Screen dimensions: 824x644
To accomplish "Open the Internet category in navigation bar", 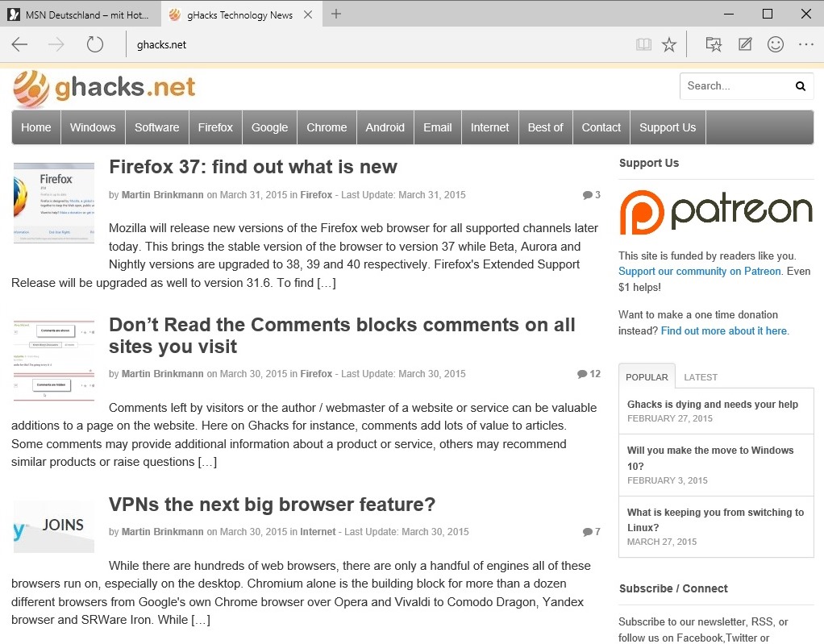I will coord(489,127).
